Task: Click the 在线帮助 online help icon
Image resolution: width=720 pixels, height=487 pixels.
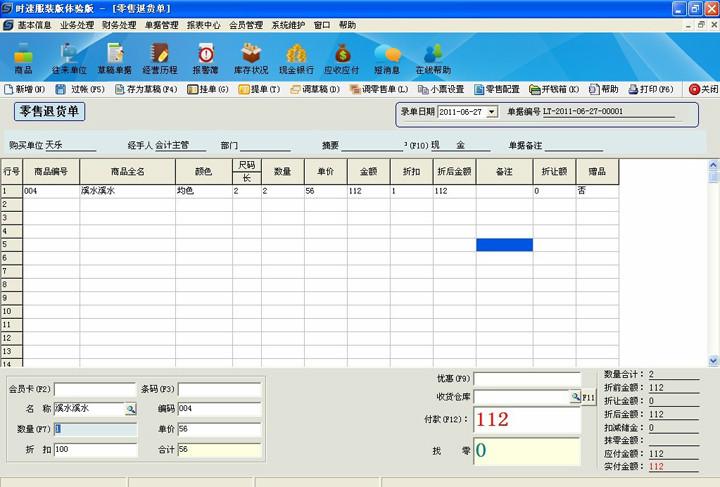Action: coord(433,58)
